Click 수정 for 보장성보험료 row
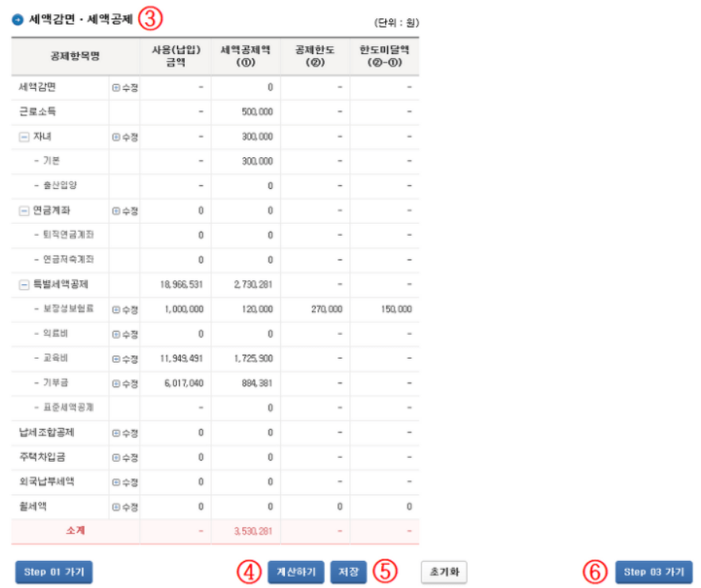The height and width of the screenshot is (588, 701). coord(125,309)
